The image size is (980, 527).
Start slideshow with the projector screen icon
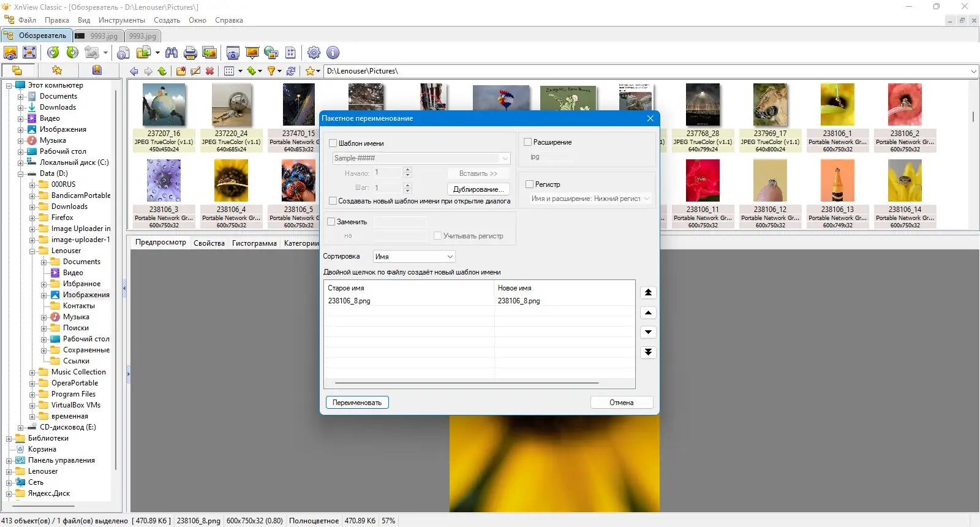(x=252, y=53)
